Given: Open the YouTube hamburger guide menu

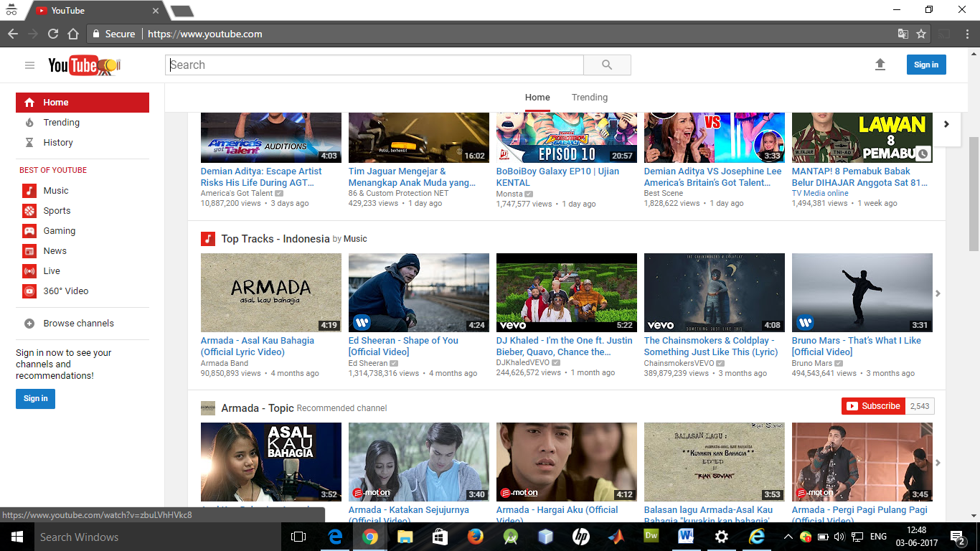Looking at the screenshot, I should coord(29,65).
